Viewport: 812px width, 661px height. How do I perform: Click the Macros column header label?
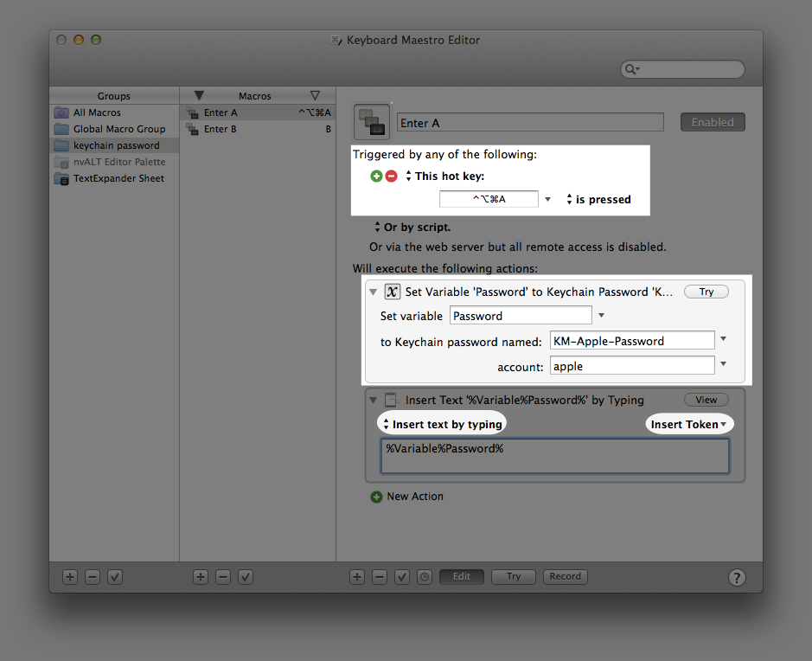(255, 96)
